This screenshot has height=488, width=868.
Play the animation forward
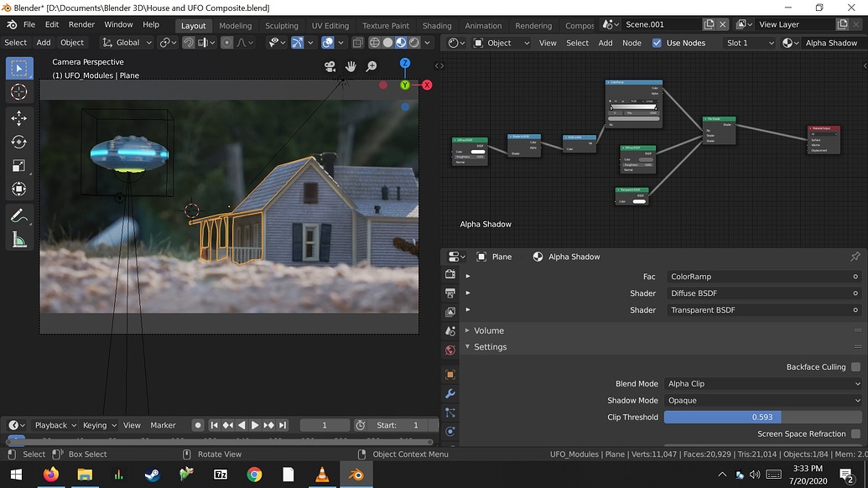[x=255, y=425]
